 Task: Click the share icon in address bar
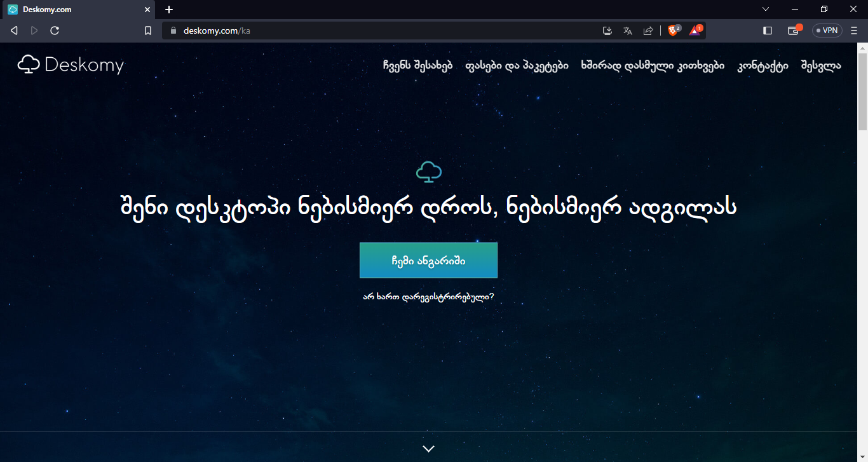coord(648,31)
